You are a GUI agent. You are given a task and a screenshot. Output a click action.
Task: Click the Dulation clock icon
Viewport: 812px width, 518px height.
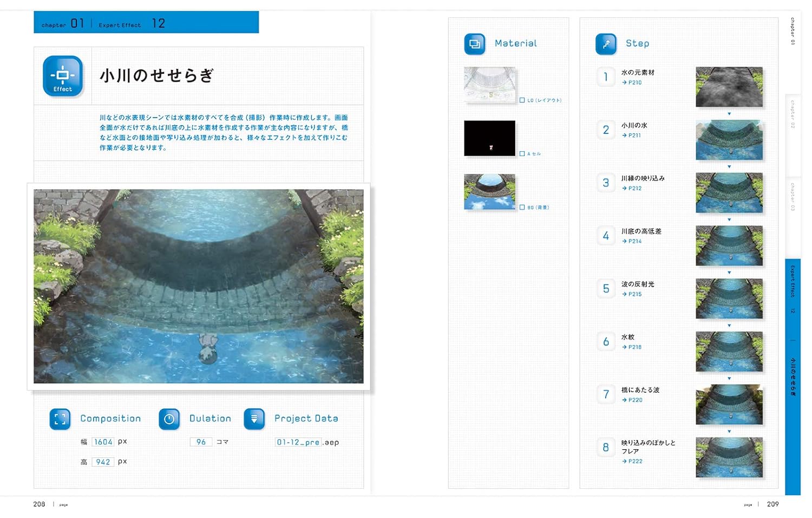(x=169, y=419)
